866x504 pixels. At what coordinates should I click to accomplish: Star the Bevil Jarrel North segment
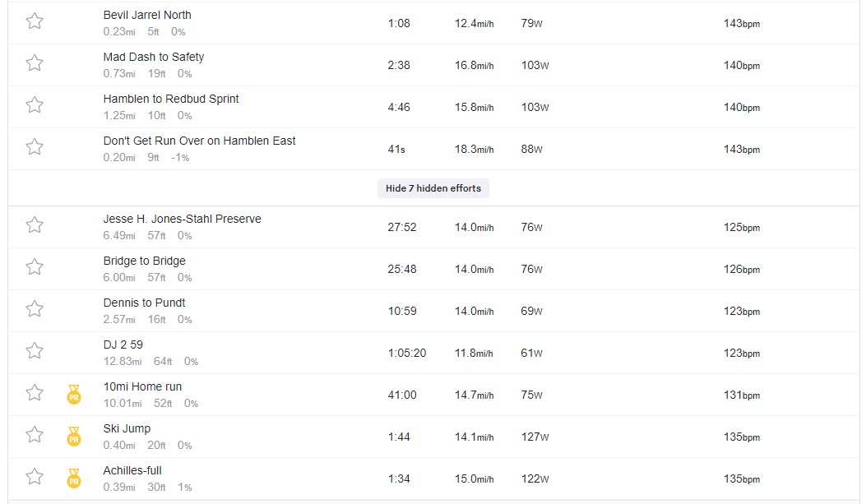[x=35, y=21]
